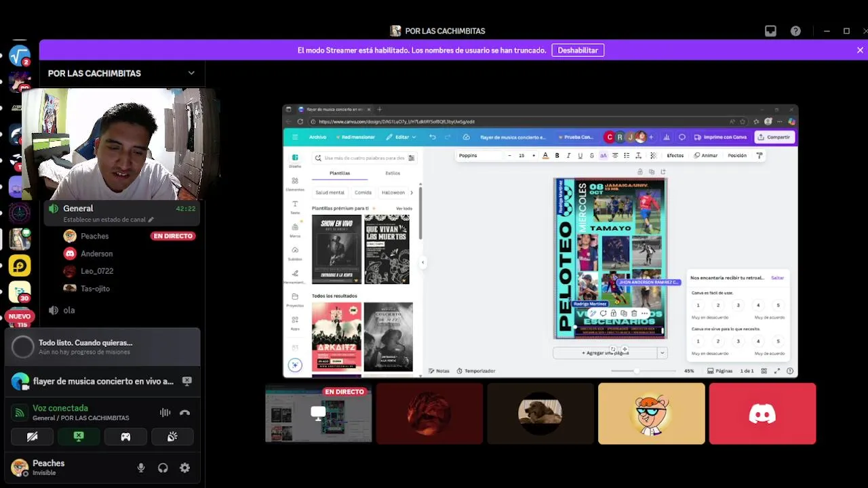Screen dimensions: 868x488
Task: Collapse the Canva side panel arrow
Action: [x=423, y=262]
